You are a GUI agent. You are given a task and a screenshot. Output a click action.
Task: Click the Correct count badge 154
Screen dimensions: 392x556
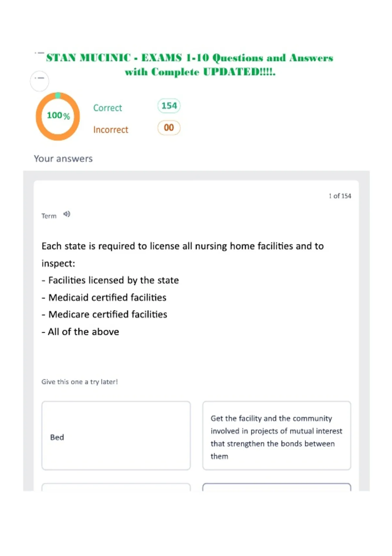click(169, 106)
